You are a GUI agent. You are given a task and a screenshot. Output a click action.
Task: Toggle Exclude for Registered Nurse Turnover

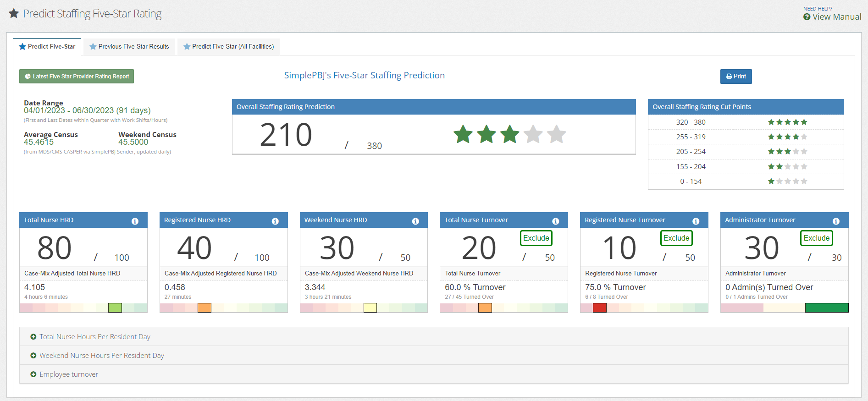coord(676,238)
